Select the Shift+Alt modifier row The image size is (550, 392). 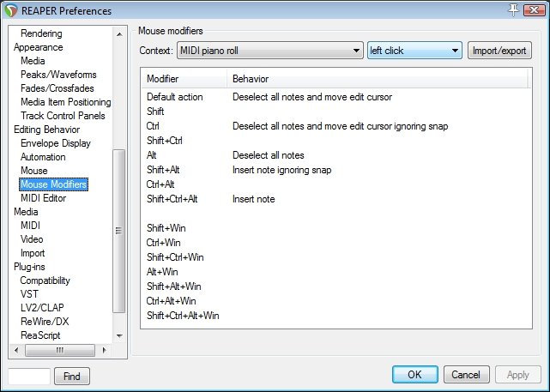pos(336,170)
